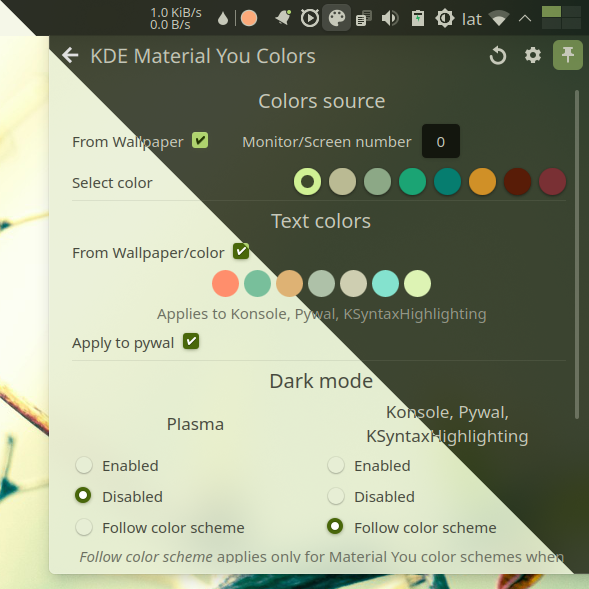This screenshot has width=589, height=589.
Task: Go back with the arrow icon
Action: [x=70, y=56]
